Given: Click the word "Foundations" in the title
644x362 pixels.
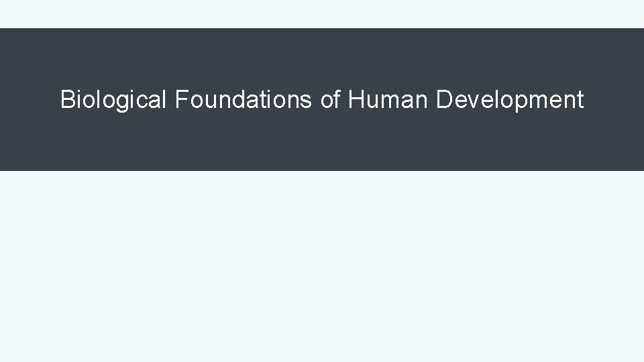Looking at the screenshot, I should point(243,99).
